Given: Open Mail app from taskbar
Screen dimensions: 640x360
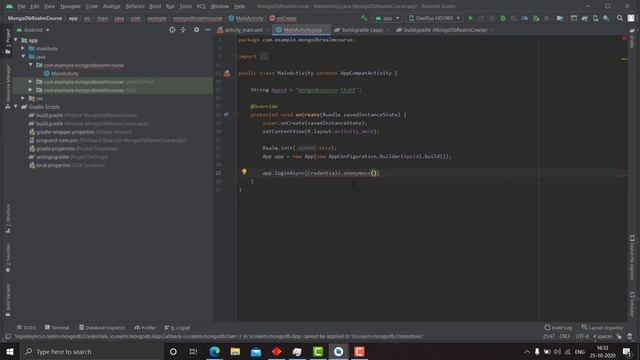Looking at the screenshot, I should 256,351.
